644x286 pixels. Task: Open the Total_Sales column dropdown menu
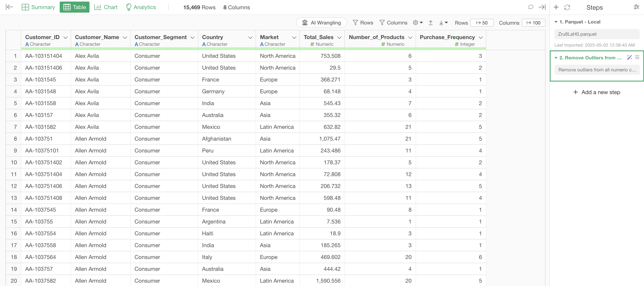(x=339, y=37)
